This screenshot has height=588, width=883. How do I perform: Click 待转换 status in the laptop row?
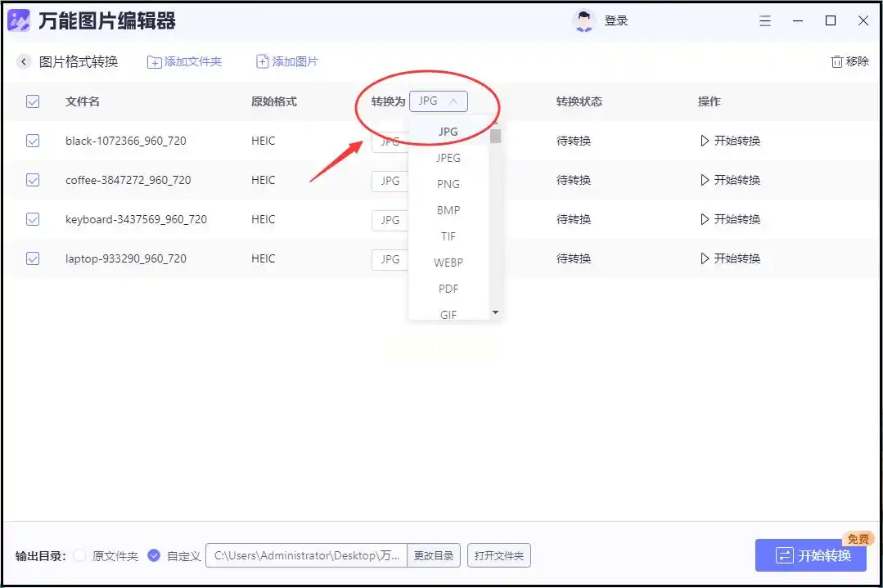pyautogui.click(x=574, y=258)
